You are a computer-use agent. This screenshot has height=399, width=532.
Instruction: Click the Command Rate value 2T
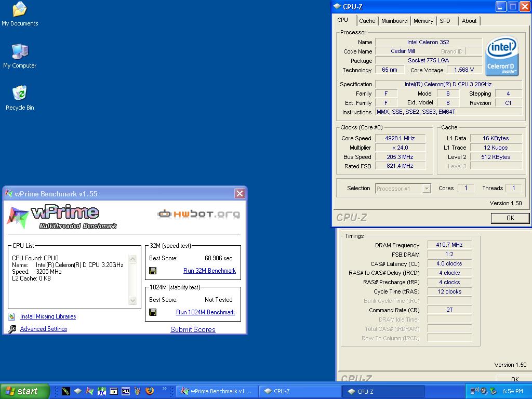(x=449, y=310)
